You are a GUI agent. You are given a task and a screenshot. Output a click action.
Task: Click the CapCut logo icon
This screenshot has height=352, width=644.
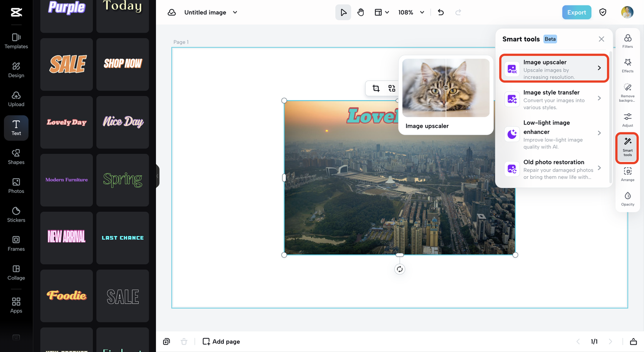[x=16, y=12]
